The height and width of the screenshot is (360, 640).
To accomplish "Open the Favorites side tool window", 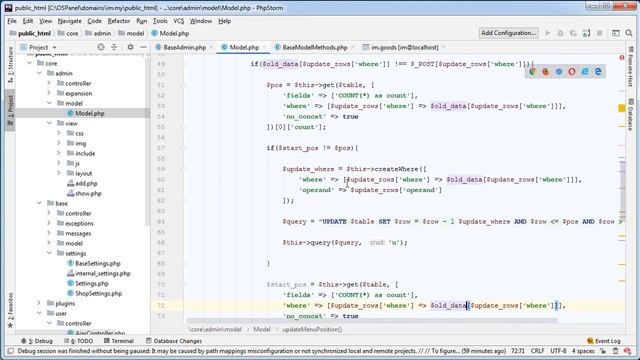I will [11, 311].
